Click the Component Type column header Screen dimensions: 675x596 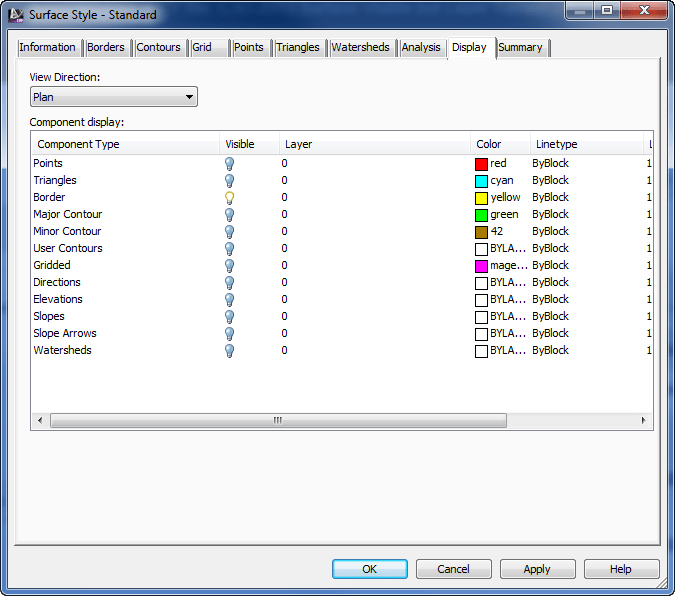[125, 144]
